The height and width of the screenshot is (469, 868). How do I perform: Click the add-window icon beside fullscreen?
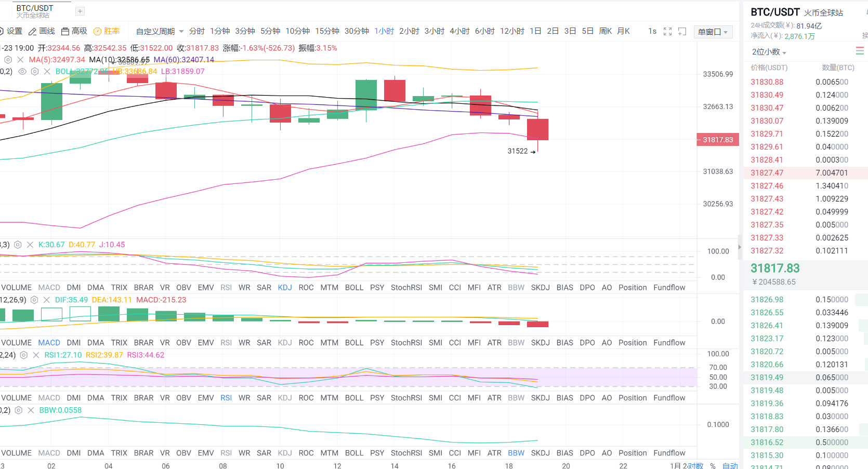[x=682, y=32]
